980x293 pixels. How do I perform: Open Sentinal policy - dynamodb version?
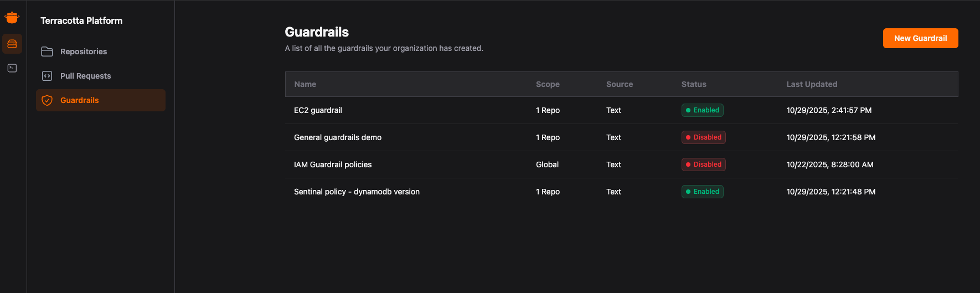click(357, 192)
